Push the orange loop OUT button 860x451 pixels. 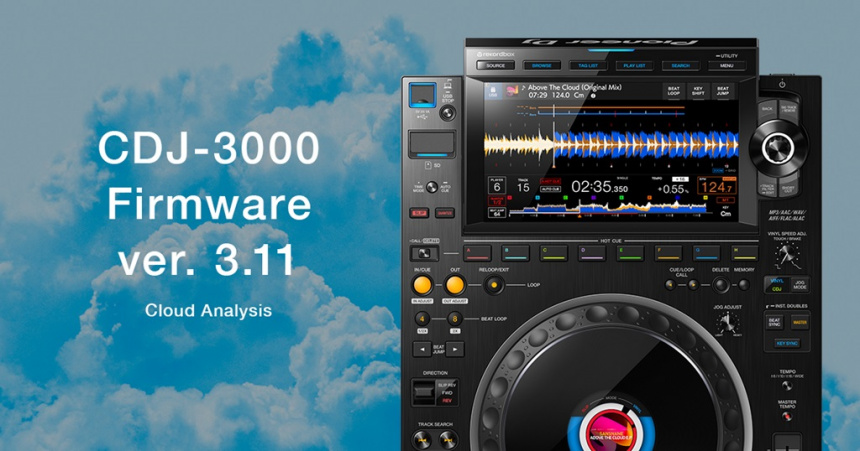click(x=455, y=285)
